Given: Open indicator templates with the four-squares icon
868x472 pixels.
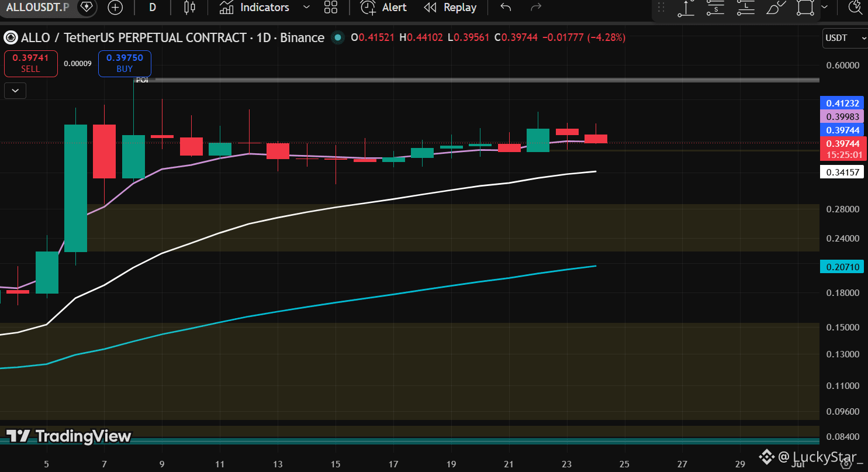Looking at the screenshot, I should tap(331, 7).
